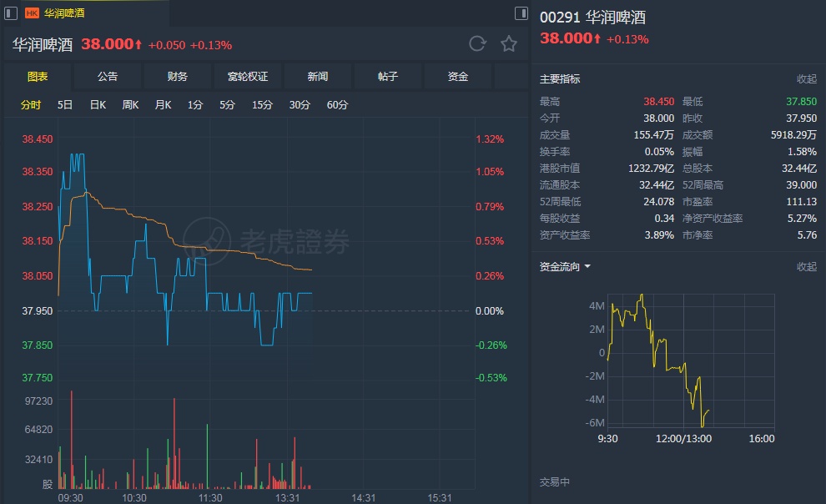Click the 成交额 value 5918.29万
The image size is (826, 504).
coord(793,135)
